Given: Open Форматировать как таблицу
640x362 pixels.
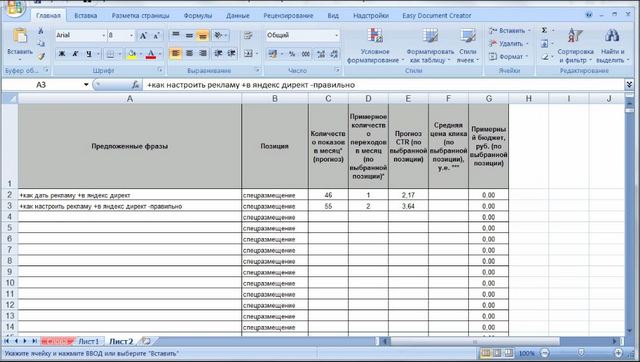Looking at the screenshot, I should click(x=430, y=46).
